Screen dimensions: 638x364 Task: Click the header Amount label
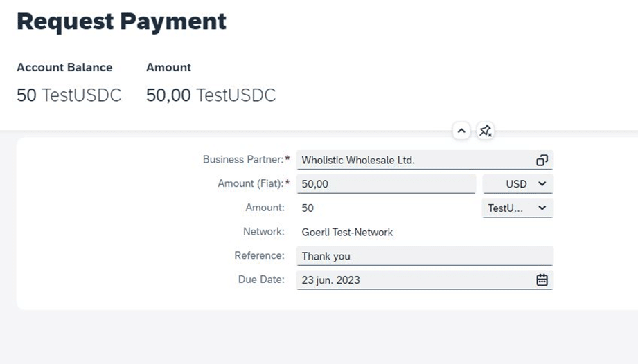(x=168, y=67)
